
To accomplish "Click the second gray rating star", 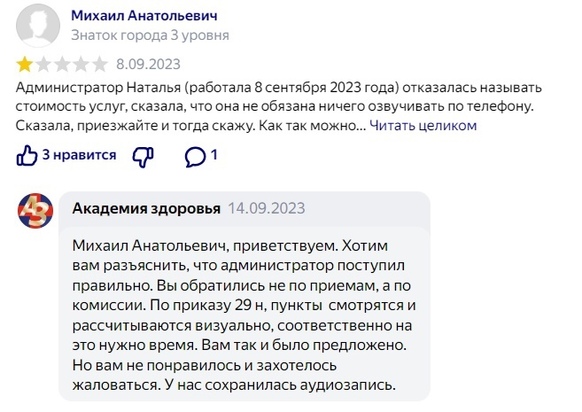I will tap(43, 64).
